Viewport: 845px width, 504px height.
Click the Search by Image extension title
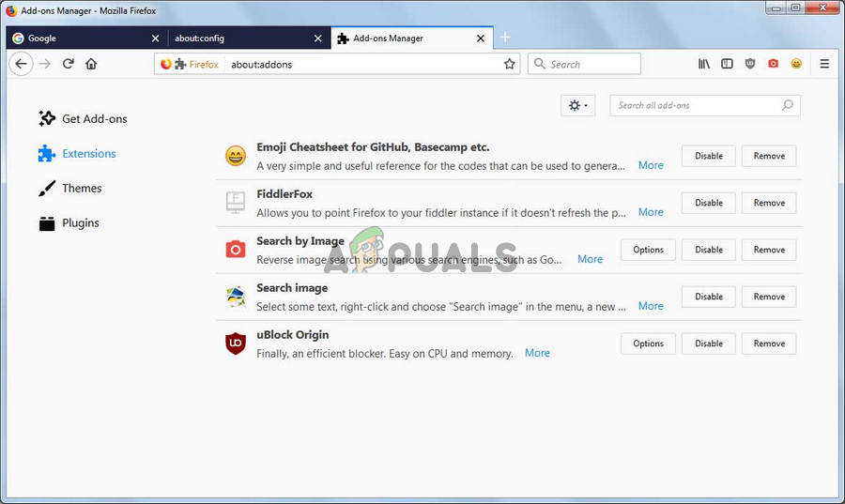tap(300, 241)
